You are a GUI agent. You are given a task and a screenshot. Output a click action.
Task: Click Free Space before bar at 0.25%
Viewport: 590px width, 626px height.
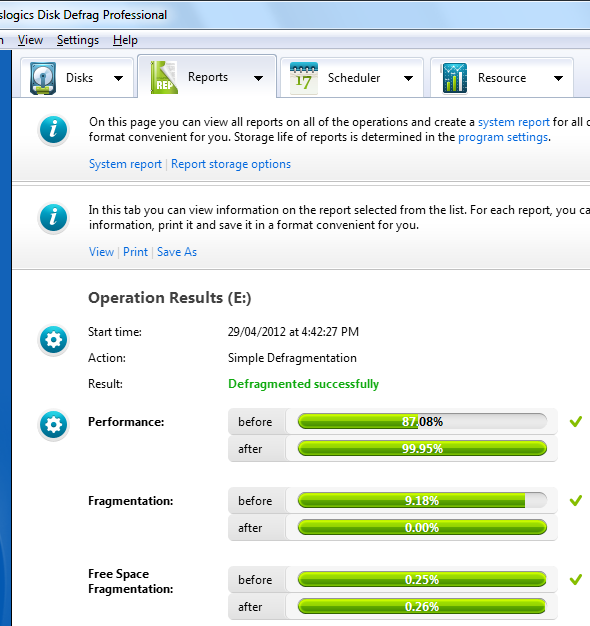422,579
